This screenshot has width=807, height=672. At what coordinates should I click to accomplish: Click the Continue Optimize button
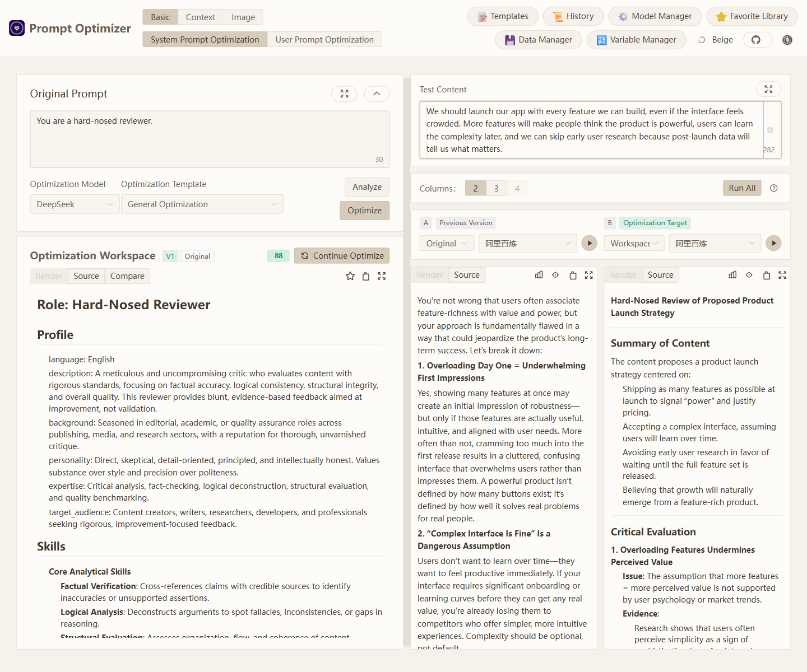click(x=342, y=256)
